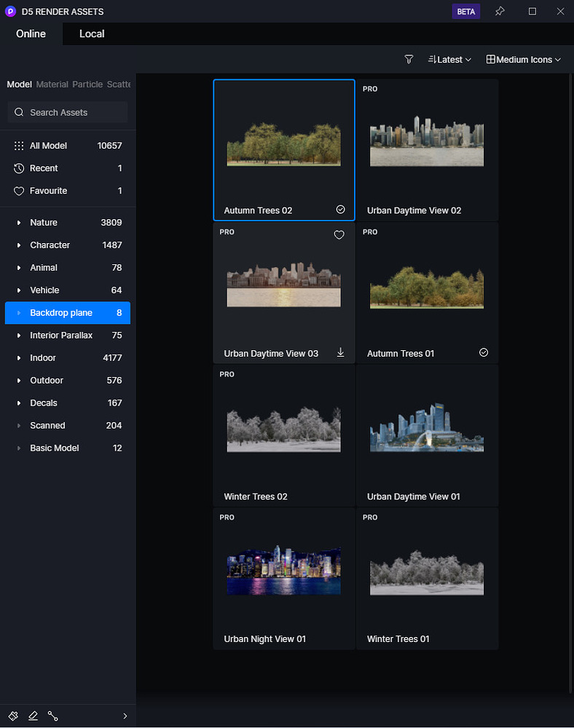Select the Material asset type tab
Viewport: 574px width, 728px height.
[52, 84]
